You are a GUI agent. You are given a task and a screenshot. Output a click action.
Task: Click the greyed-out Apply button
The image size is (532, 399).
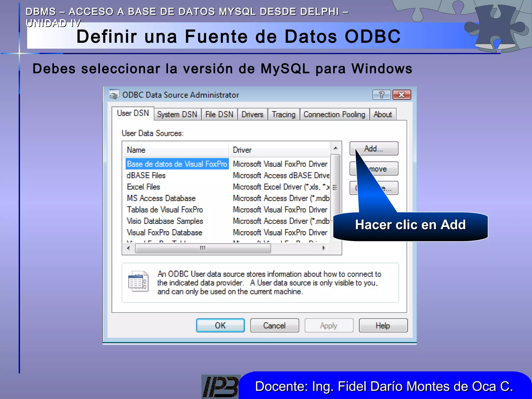pyautogui.click(x=329, y=325)
